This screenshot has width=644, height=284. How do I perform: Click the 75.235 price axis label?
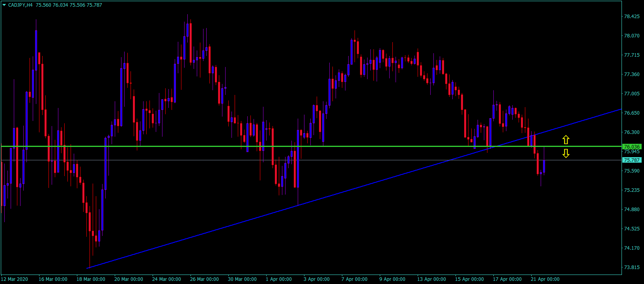632,190
